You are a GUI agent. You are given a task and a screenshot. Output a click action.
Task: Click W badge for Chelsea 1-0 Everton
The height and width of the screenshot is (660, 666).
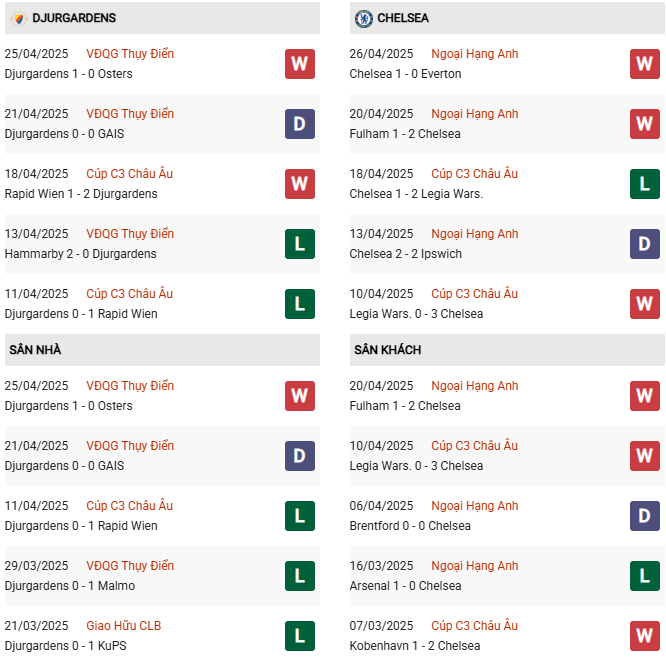pyautogui.click(x=644, y=64)
